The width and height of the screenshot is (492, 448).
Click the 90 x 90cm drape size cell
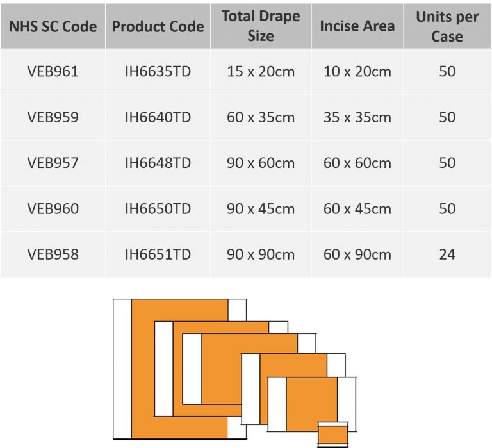261,254
